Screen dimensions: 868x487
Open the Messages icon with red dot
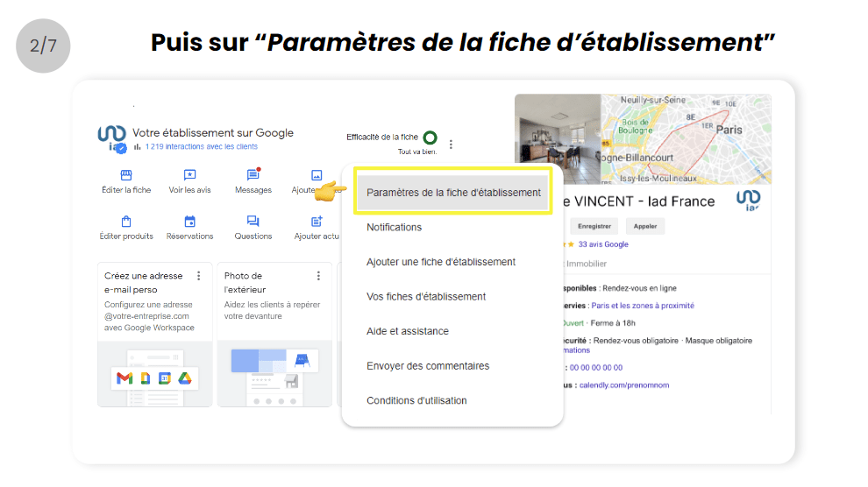[253, 174]
